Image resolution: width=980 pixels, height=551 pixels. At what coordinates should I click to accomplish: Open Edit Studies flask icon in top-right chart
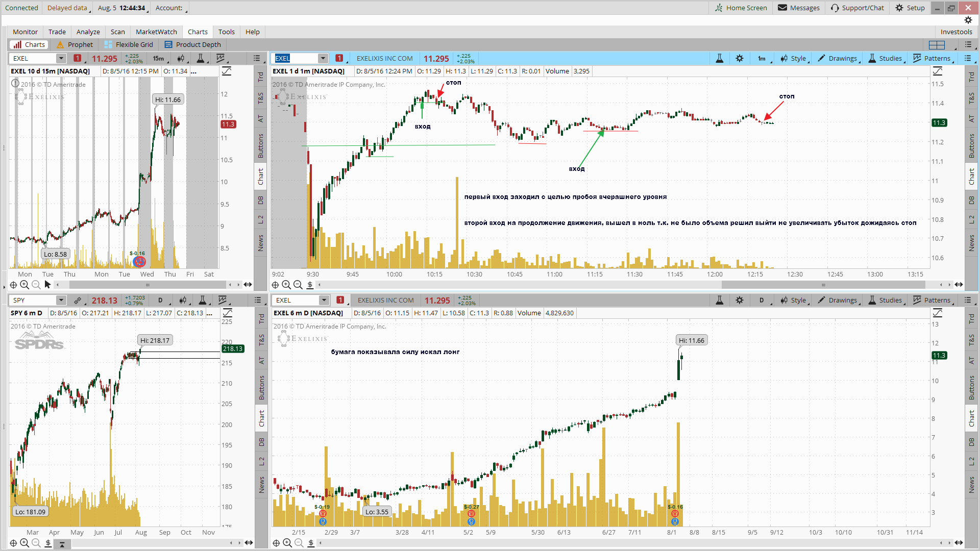(x=720, y=59)
